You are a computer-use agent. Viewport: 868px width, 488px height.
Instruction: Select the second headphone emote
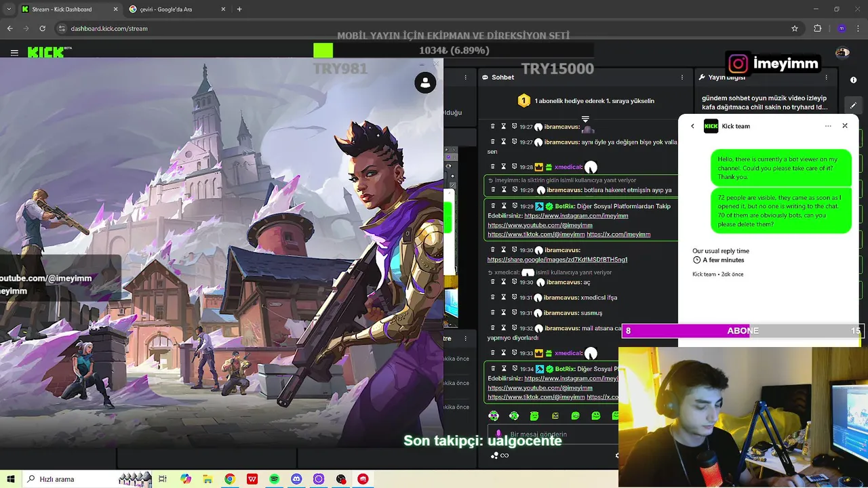click(514, 415)
